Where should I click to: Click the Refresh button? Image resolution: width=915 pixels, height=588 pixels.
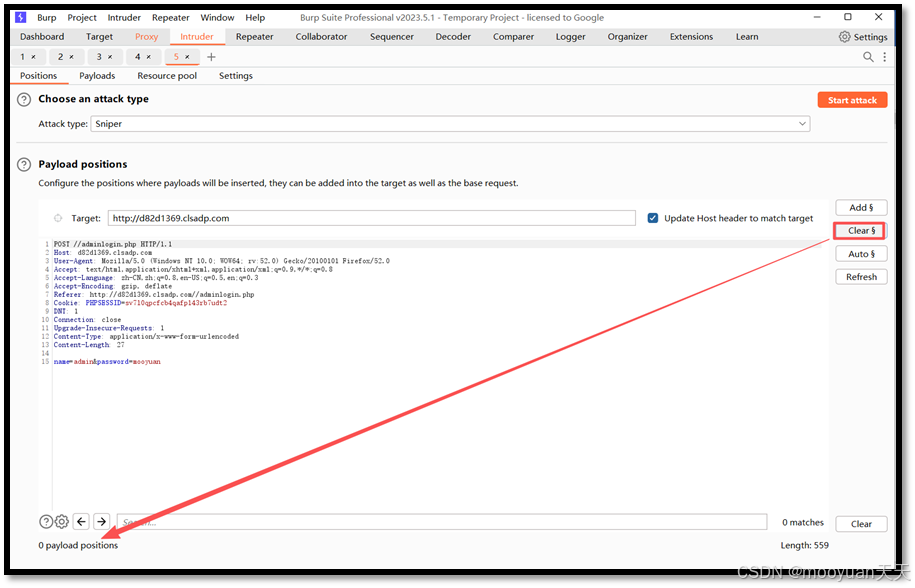click(861, 277)
